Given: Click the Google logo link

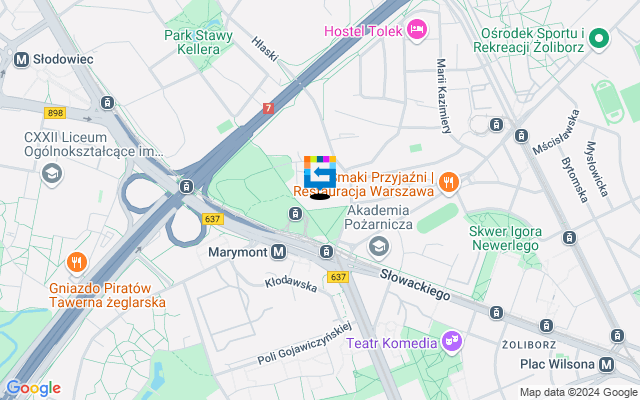Looking at the screenshot, I should (x=33, y=388).
